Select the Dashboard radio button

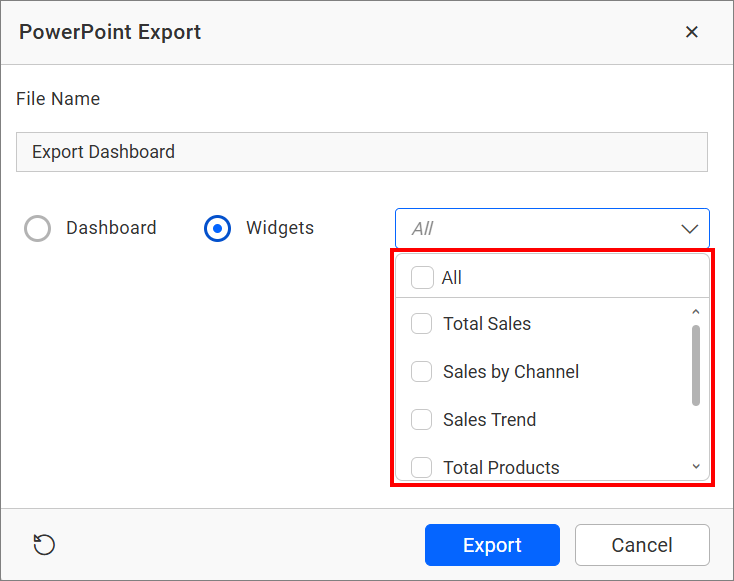37,228
